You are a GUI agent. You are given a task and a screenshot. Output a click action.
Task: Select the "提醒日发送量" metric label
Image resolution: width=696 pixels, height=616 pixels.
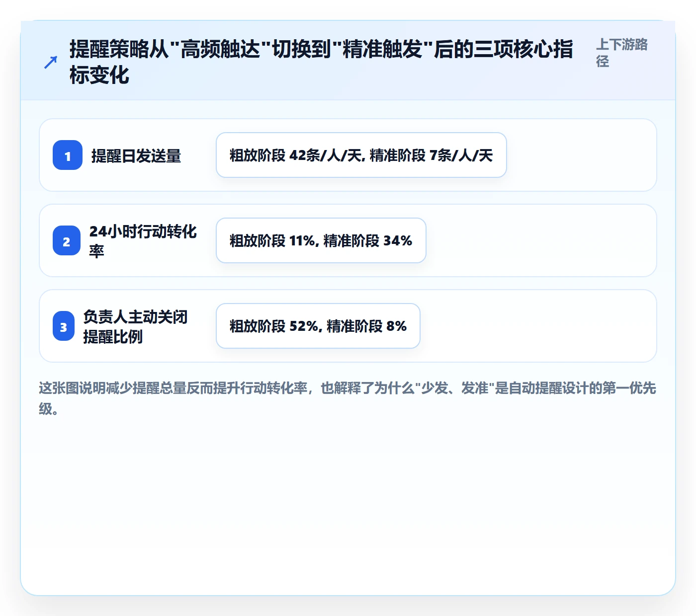tap(136, 156)
